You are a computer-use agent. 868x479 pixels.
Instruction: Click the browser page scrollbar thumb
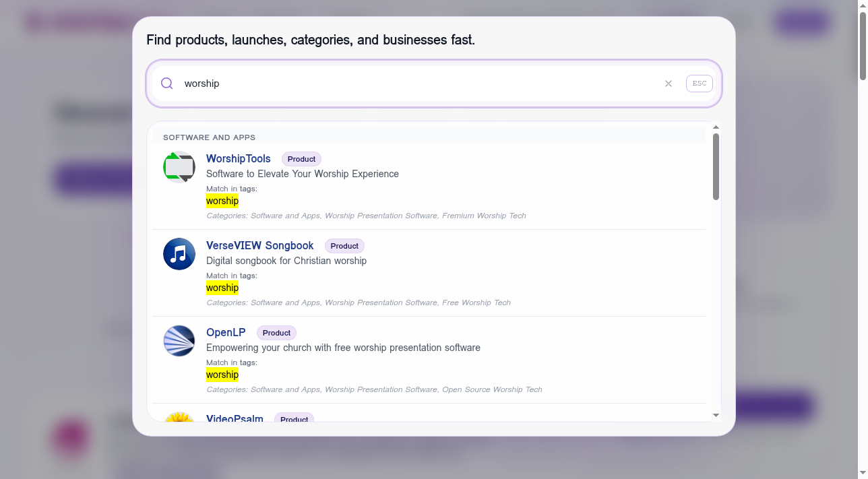coord(862,46)
